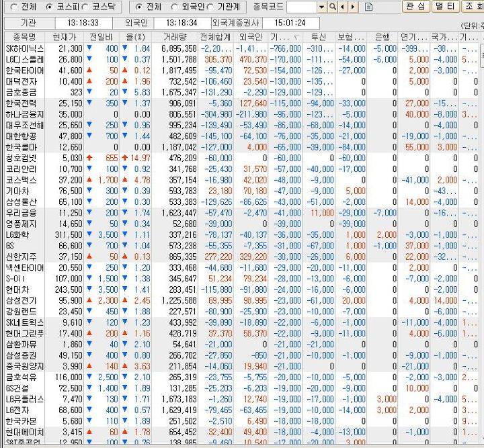Select the 기관계 investor radio button

(211, 7)
